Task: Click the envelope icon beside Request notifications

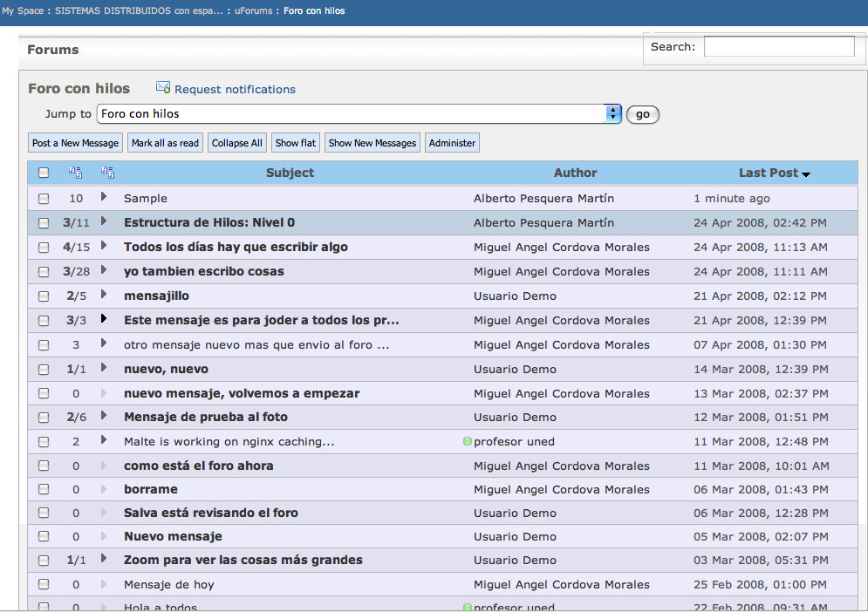Action: 163,88
